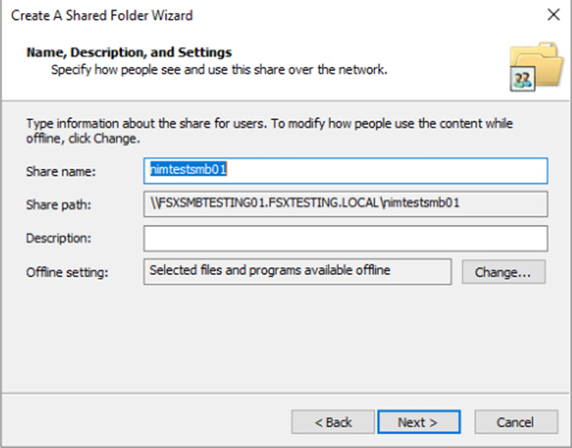The height and width of the screenshot is (448, 572).
Task: Close the Create A Shared Folder Wizard
Action: (x=553, y=15)
